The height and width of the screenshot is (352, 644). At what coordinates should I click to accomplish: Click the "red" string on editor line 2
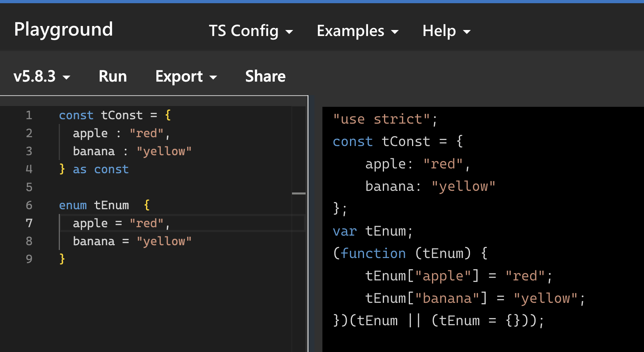pos(146,133)
